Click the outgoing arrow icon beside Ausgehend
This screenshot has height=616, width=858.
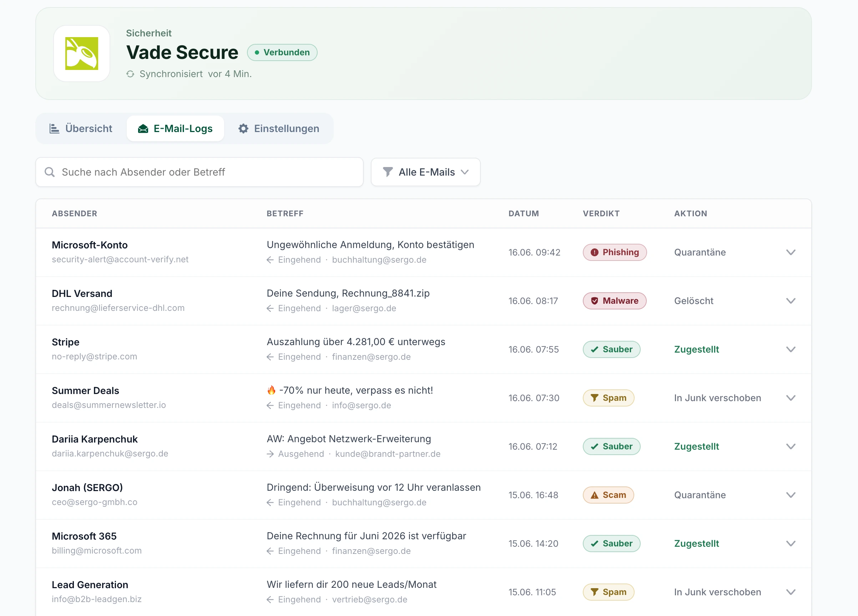pyautogui.click(x=270, y=454)
